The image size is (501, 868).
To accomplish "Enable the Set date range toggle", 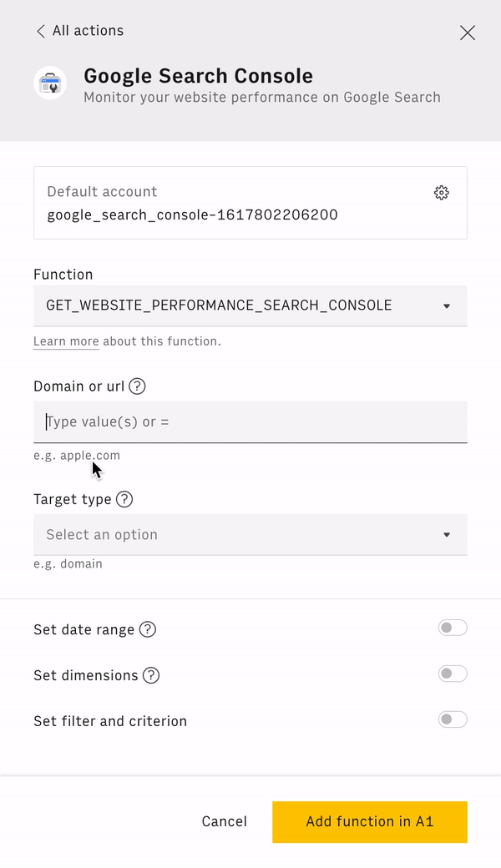I will 453,628.
